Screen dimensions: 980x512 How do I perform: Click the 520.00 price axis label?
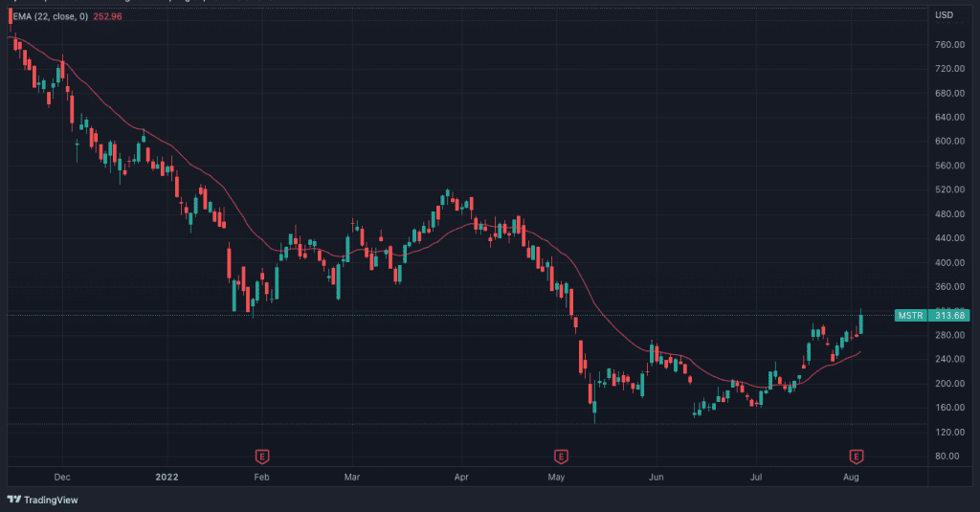950,189
